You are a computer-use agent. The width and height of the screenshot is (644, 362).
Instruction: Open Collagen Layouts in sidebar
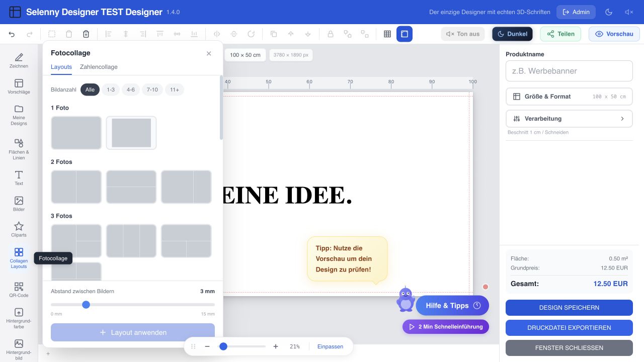pos(19,258)
